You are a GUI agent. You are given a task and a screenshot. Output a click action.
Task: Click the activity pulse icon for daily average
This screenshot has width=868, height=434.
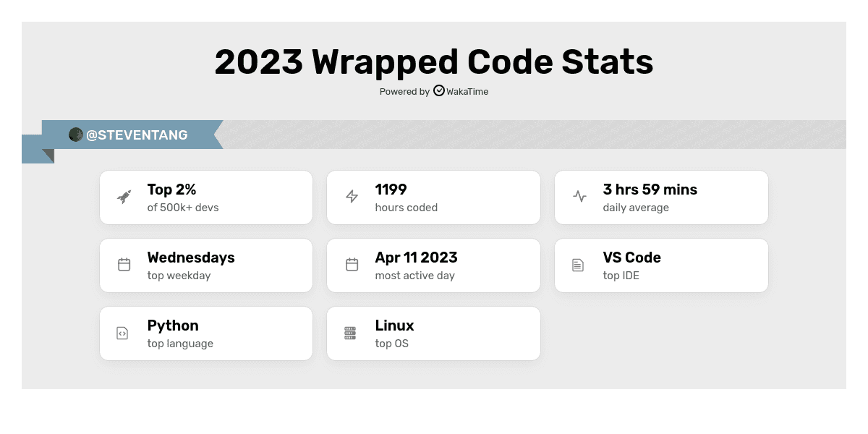(579, 196)
